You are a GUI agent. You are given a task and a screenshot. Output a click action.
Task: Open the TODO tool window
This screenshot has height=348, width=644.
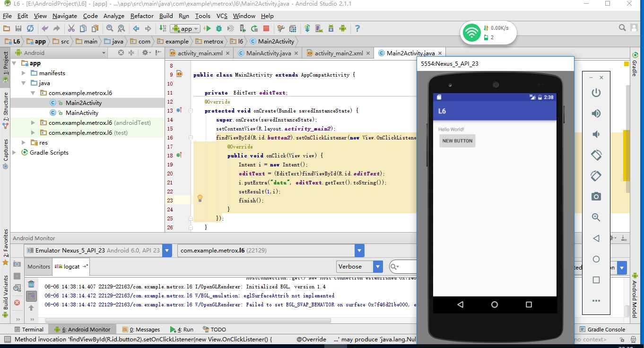pos(214,330)
